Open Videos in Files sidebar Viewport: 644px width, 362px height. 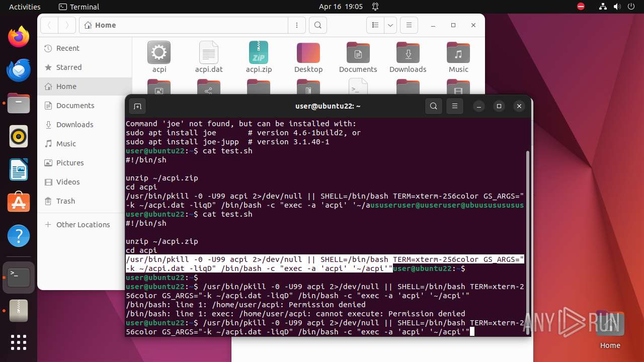coord(85,182)
